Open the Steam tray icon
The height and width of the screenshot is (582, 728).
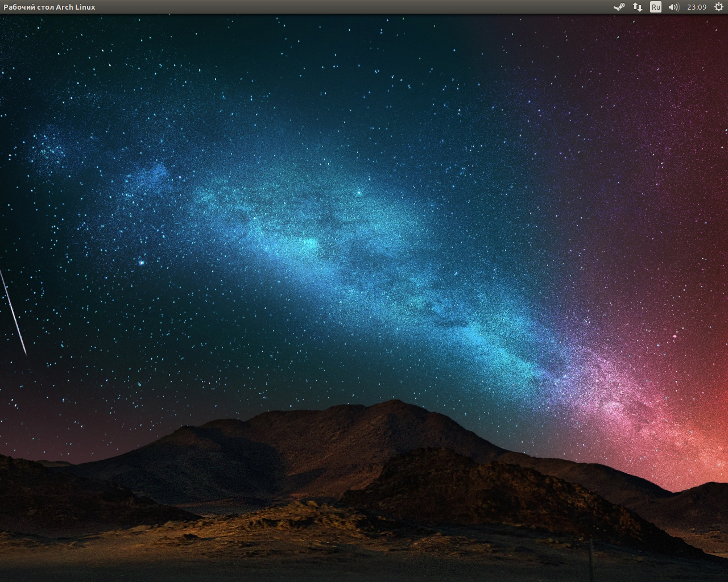(x=619, y=7)
